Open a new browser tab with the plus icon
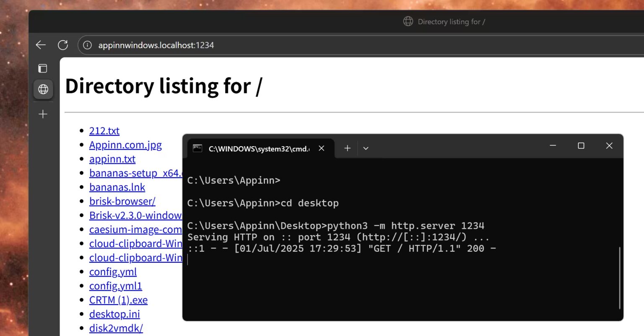This screenshot has height=336, width=644. [42, 114]
